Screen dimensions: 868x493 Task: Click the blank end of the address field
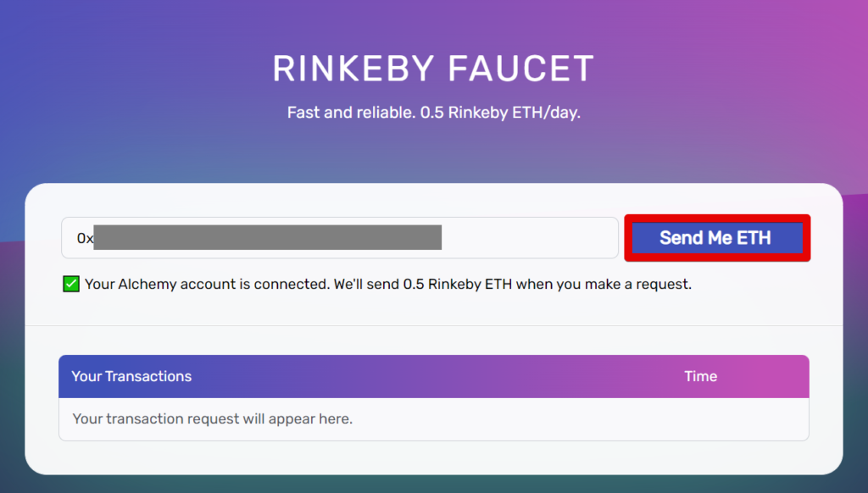(x=530, y=238)
